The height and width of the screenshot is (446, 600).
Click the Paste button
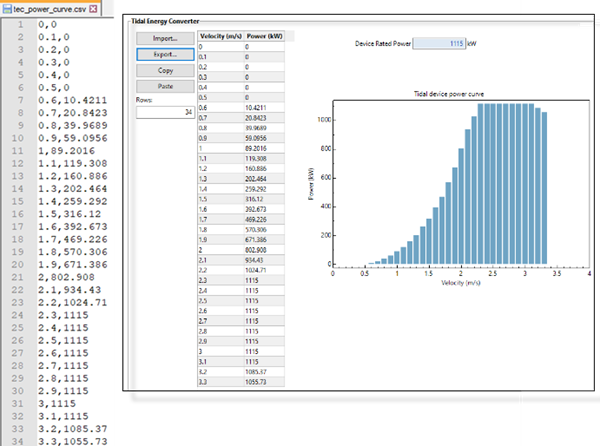click(x=165, y=86)
